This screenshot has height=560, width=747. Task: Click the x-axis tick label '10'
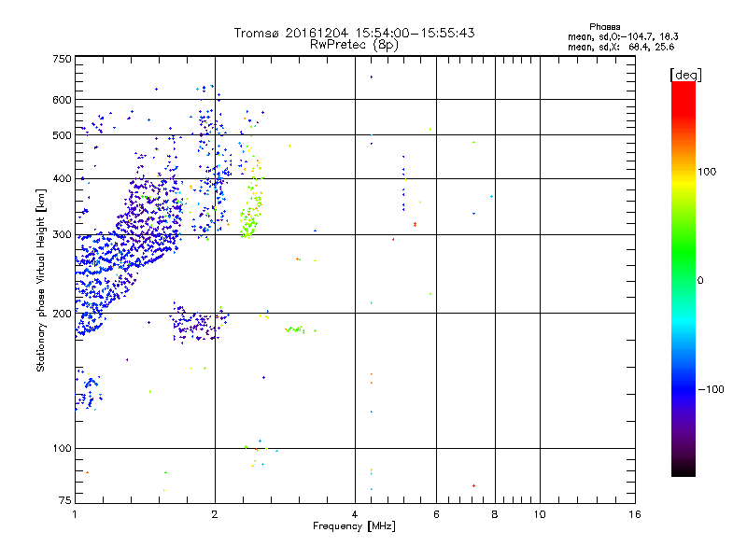pos(540,514)
